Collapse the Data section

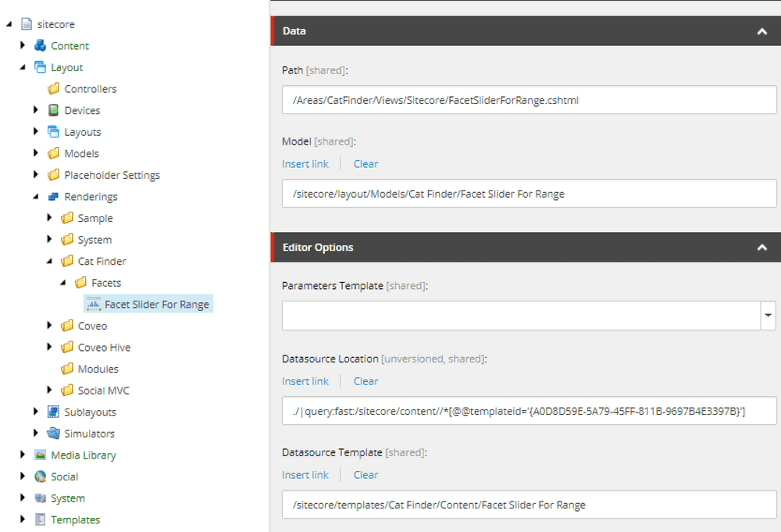pos(761,31)
